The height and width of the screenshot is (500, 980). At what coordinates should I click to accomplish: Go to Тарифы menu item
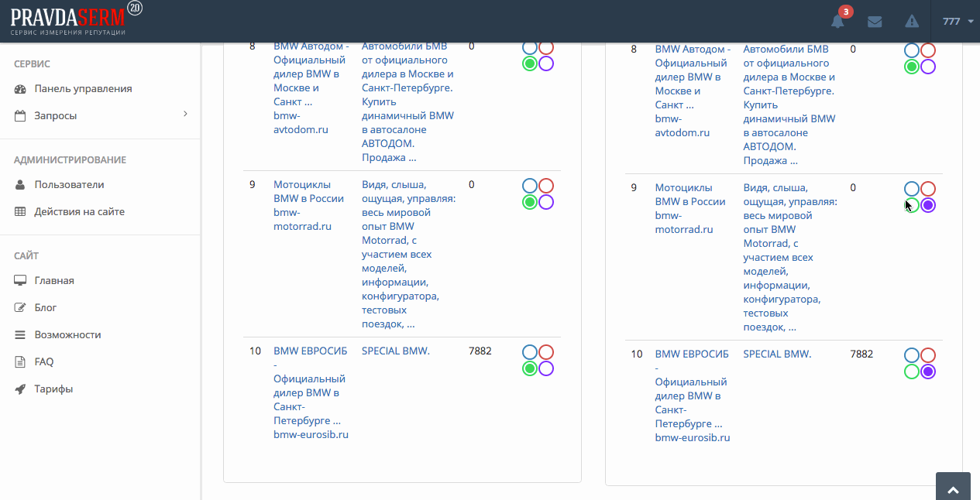(x=53, y=389)
